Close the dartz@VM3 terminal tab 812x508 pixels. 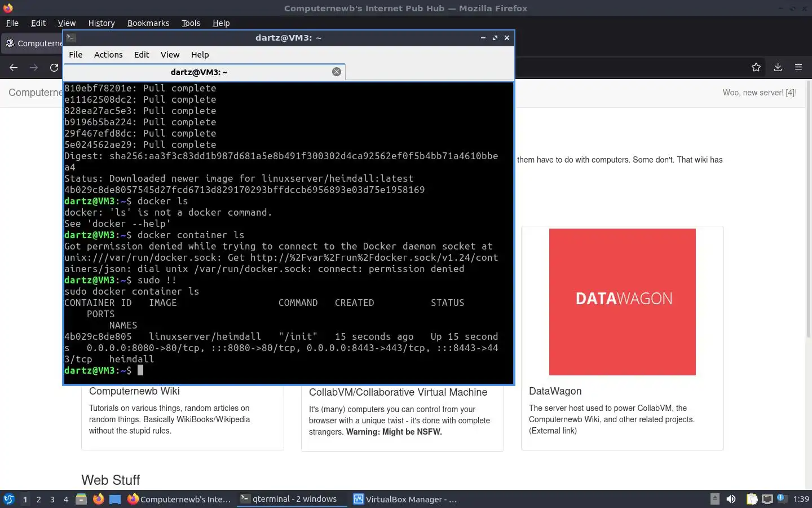337,72
